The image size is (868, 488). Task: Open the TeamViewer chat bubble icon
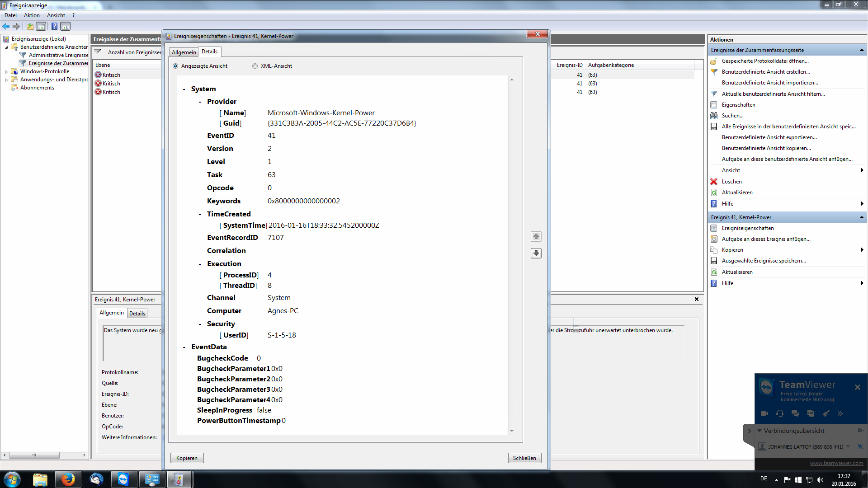(795, 413)
